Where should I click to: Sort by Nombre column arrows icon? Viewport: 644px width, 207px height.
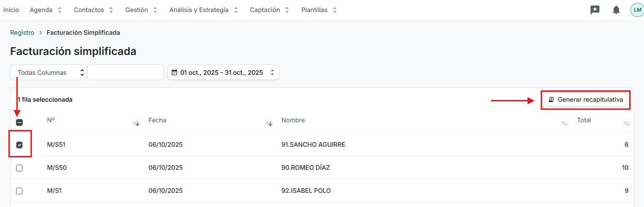point(564,123)
